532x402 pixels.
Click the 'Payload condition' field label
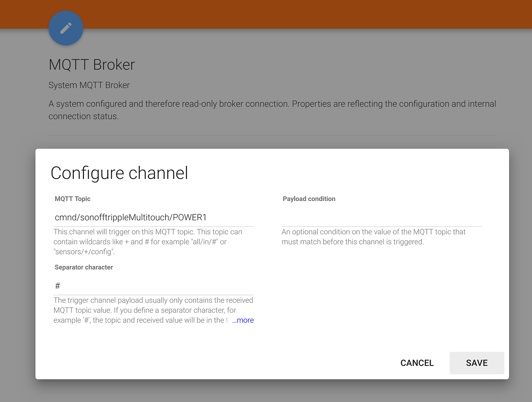point(309,199)
